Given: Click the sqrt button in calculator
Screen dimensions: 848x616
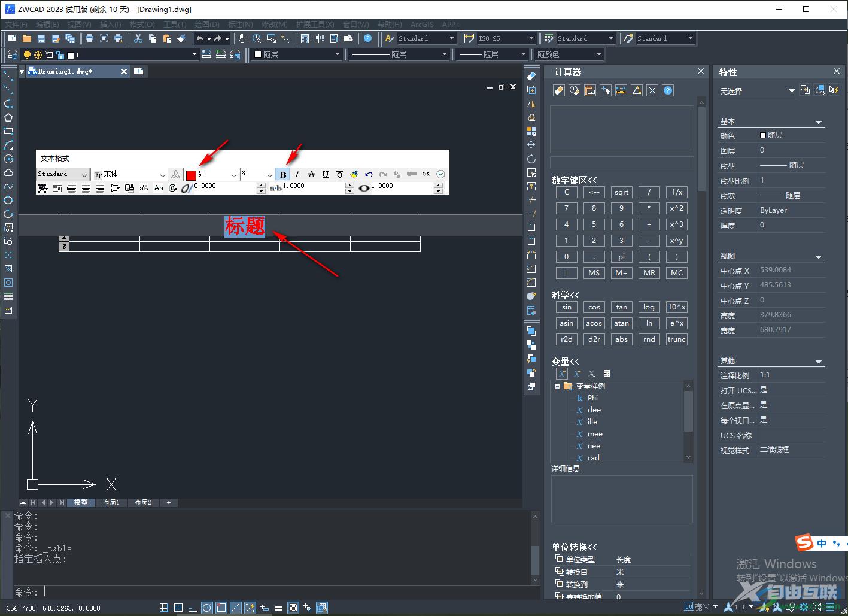Looking at the screenshot, I should pyautogui.click(x=622, y=192).
